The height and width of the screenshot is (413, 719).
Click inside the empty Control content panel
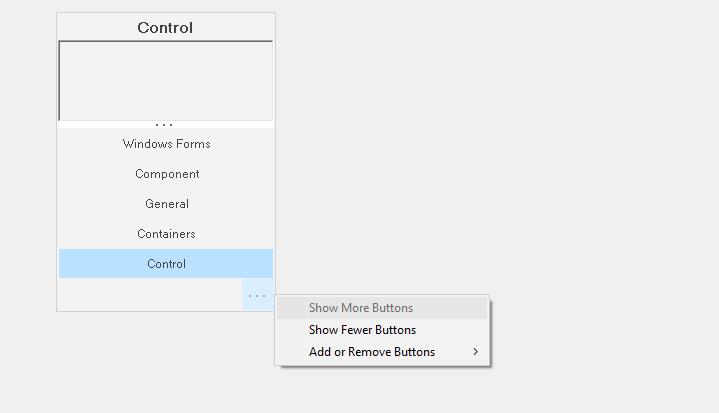[166, 81]
